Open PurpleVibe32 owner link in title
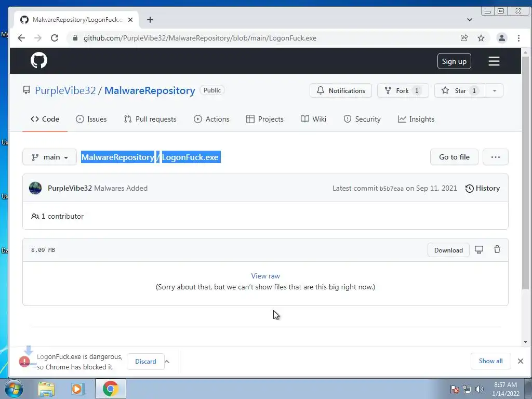Image resolution: width=532 pixels, height=399 pixels. point(65,90)
